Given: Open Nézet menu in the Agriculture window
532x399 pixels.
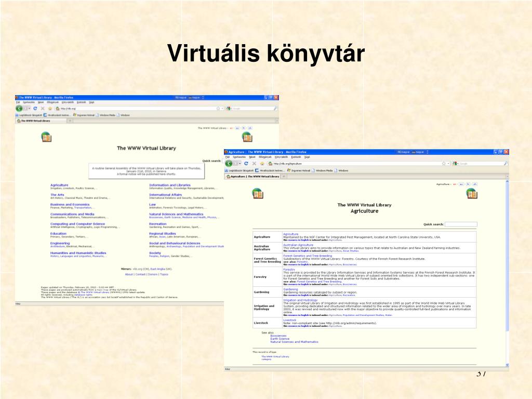Looking at the screenshot, I should point(252,157).
